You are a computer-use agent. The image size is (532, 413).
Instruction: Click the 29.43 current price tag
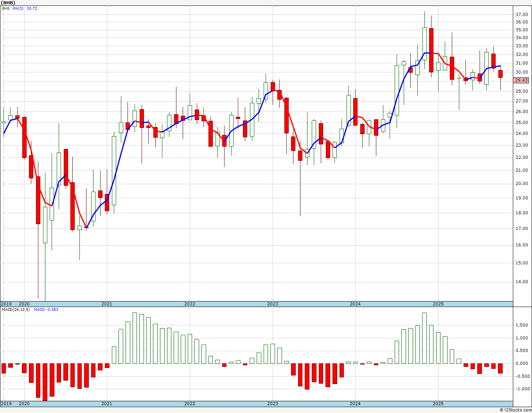(521, 80)
